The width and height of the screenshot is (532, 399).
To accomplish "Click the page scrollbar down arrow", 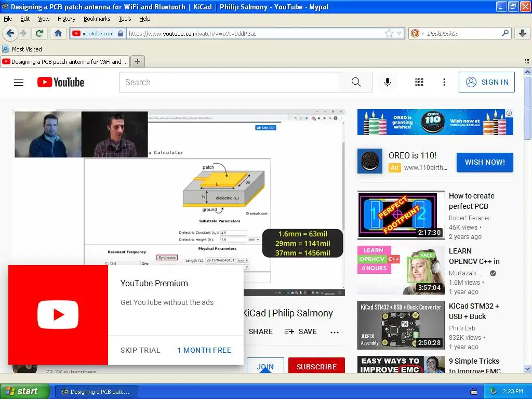I will (527, 369).
